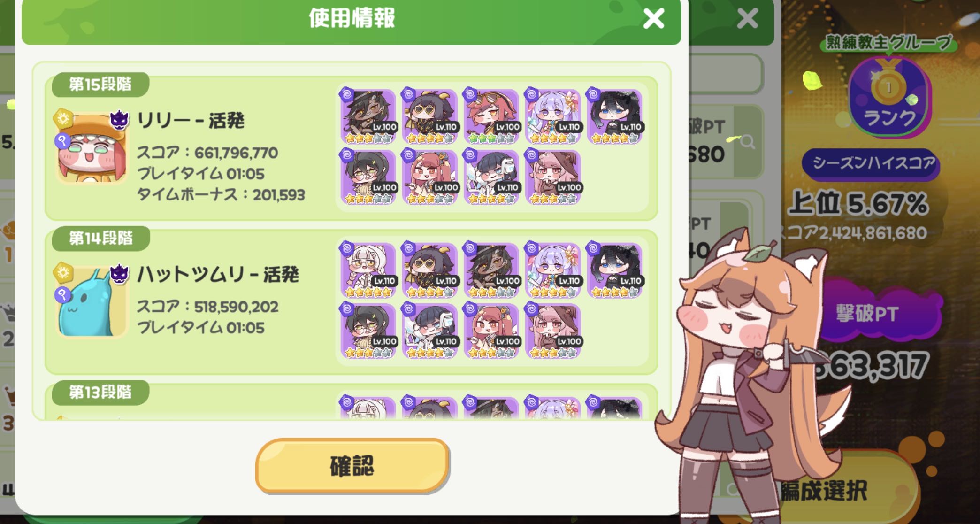Tap the purple demon icon beside ハットツムリ
980x524 pixels.
(119, 274)
